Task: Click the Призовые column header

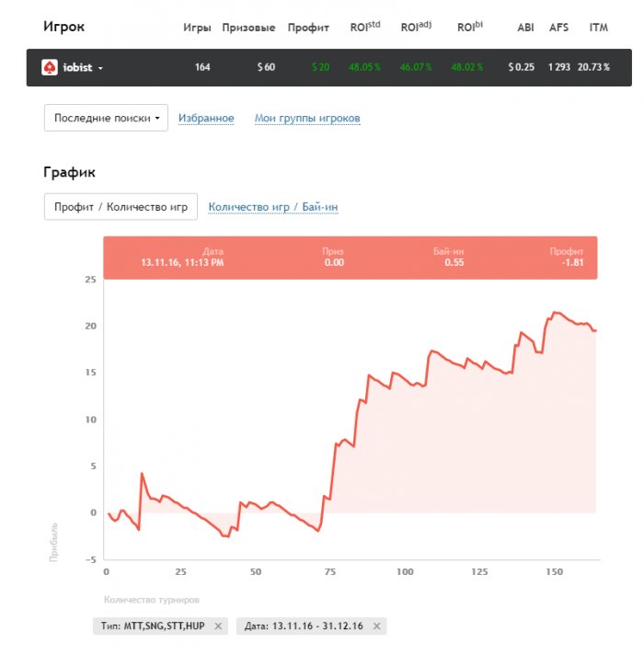Action: [x=248, y=28]
